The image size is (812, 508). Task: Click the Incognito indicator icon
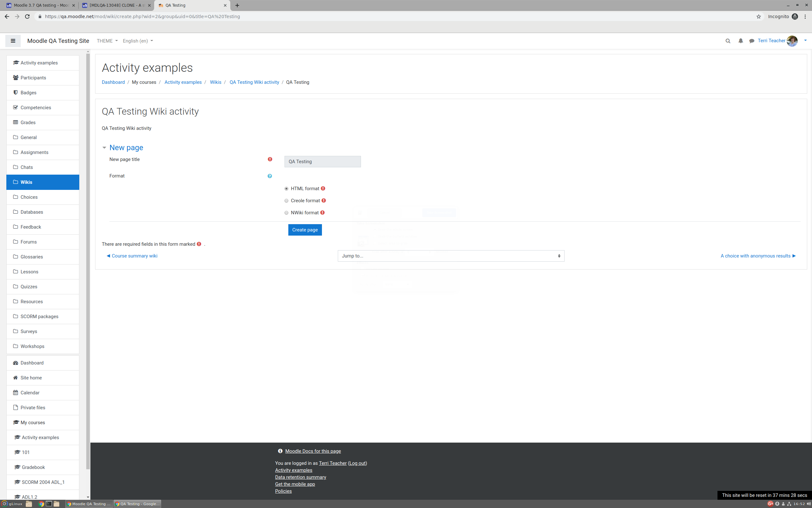795,17
